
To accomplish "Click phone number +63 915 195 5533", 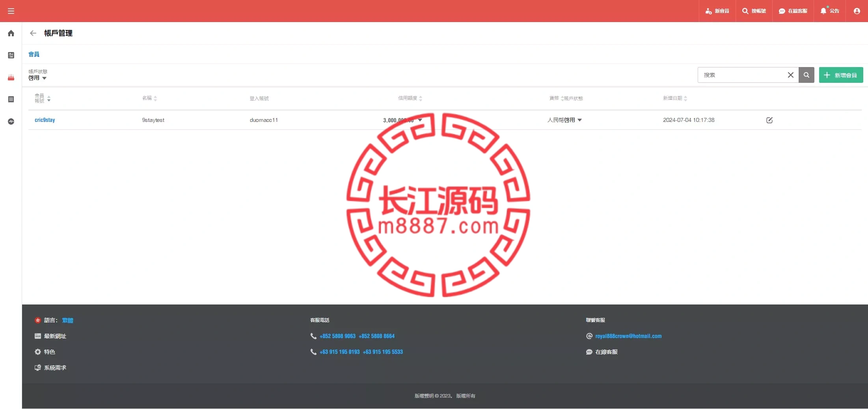I will coord(383,352).
